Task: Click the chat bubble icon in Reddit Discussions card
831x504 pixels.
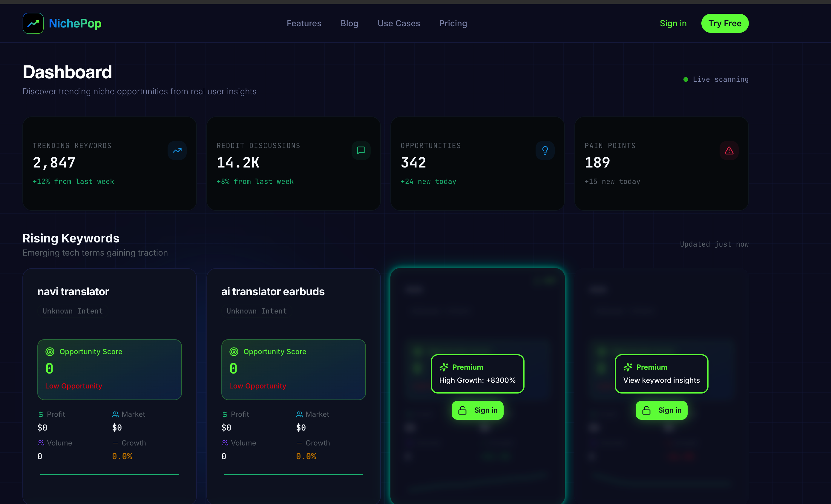Action: [x=361, y=150]
